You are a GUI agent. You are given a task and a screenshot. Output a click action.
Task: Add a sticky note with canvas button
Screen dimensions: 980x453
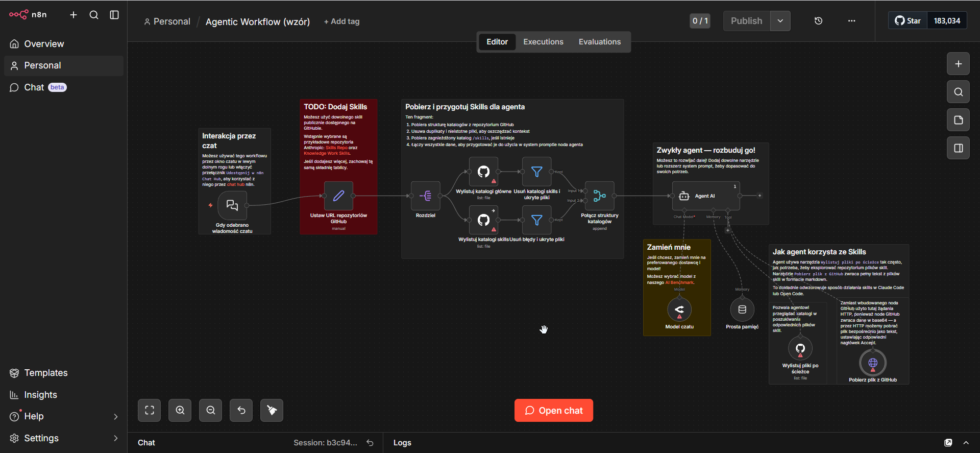point(958,120)
